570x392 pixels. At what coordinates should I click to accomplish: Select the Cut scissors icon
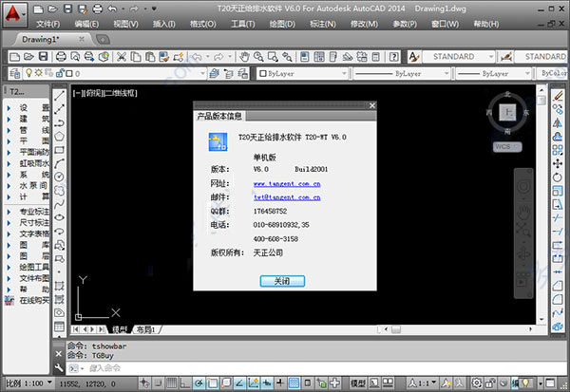point(121,57)
